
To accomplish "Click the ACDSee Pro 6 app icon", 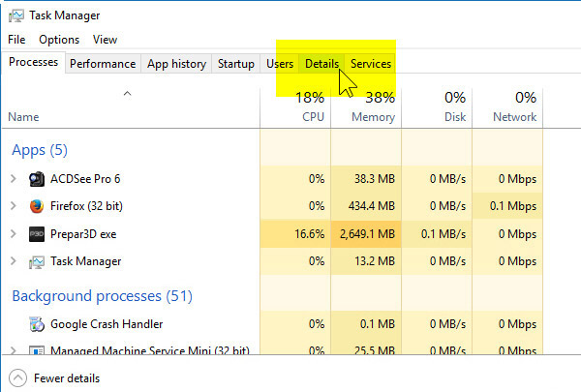I will pyautogui.click(x=37, y=179).
